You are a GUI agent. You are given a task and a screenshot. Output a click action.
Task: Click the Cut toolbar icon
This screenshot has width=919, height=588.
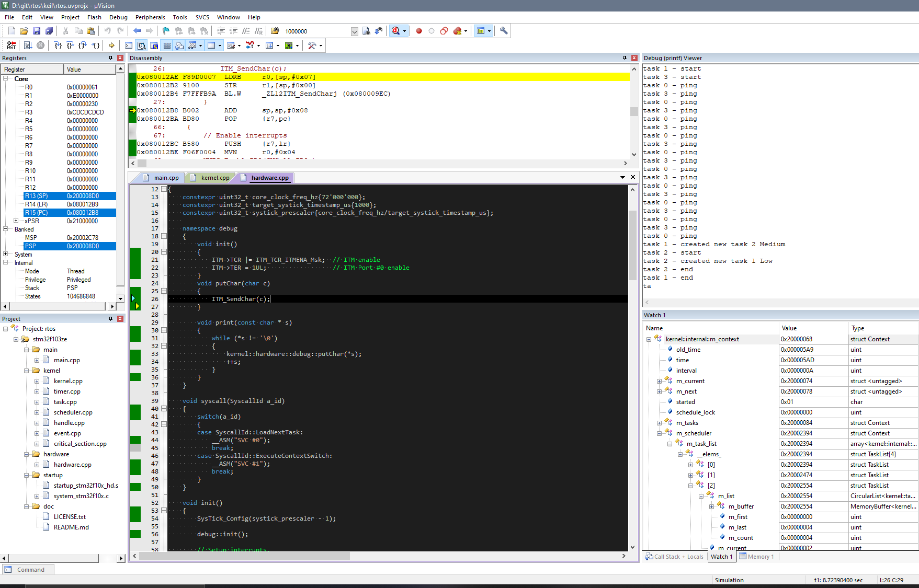tap(66, 31)
